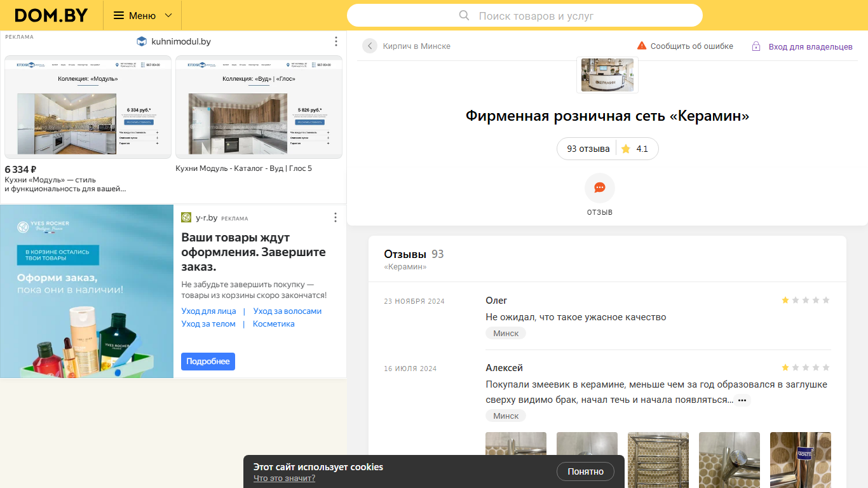
Task: Open the y-r.by advertiser link
Action: (x=207, y=217)
